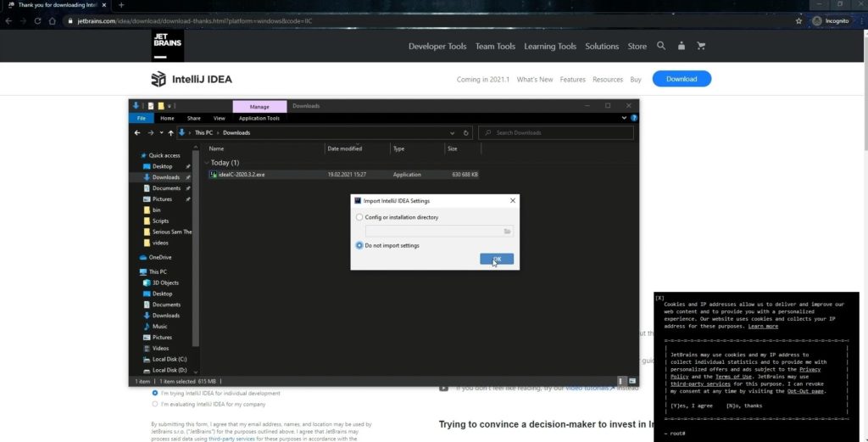Image resolution: width=868 pixels, height=442 pixels.
Task: Click the browser address bar URL
Action: pos(195,21)
